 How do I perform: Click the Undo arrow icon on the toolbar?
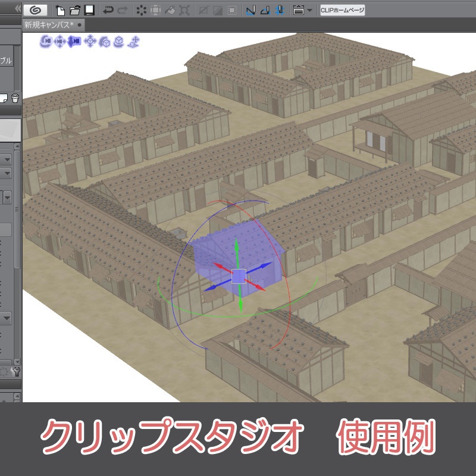pyautogui.click(x=109, y=9)
